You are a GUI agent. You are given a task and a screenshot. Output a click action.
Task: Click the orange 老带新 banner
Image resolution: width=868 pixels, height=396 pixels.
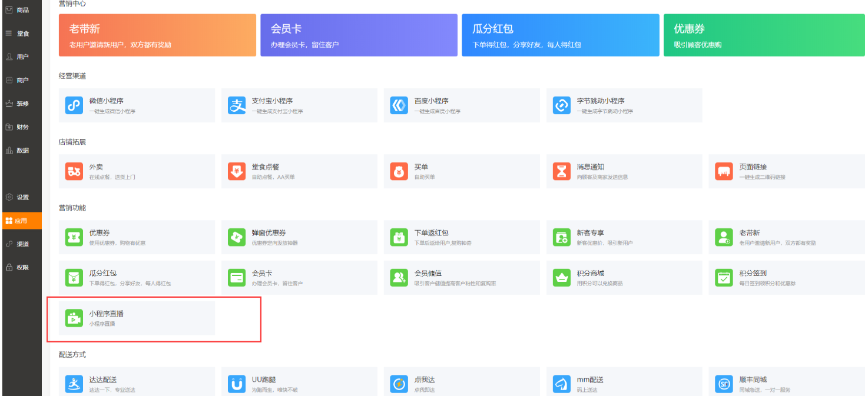coord(157,35)
